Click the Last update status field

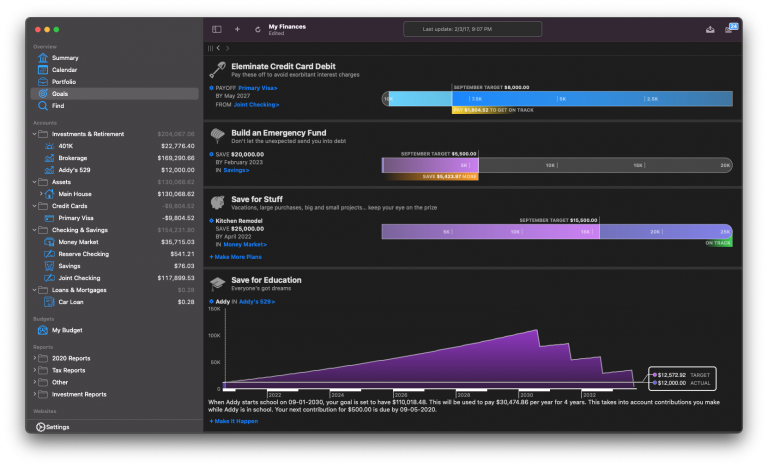point(473,29)
